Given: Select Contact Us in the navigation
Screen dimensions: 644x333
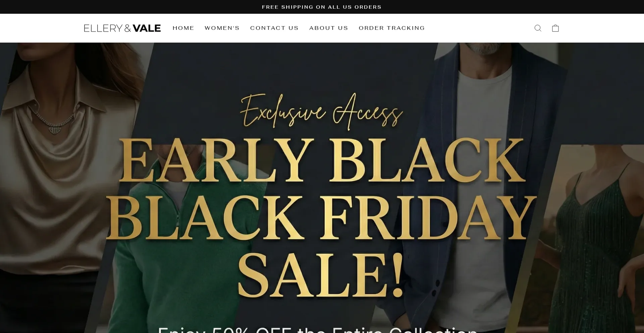Looking at the screenshot, I should pos(274,28).
